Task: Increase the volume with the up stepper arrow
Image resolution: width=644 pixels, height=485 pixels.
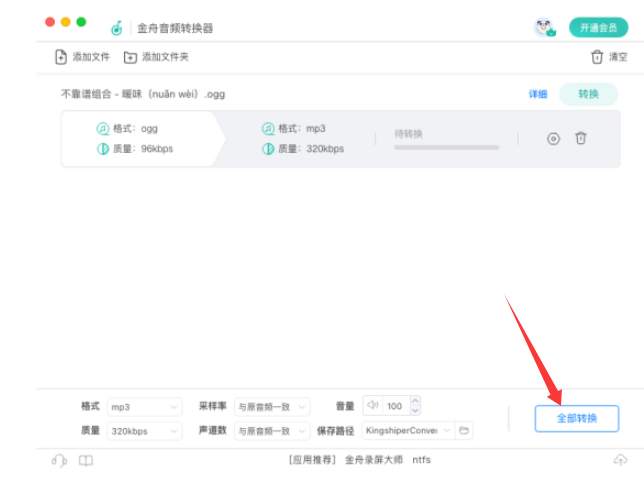Action: [415, 401]
